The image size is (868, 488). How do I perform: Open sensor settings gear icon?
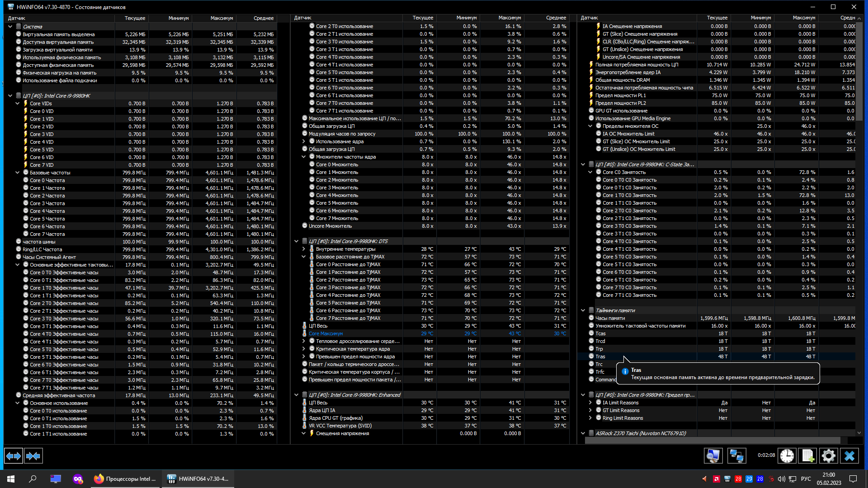point(828,456)
